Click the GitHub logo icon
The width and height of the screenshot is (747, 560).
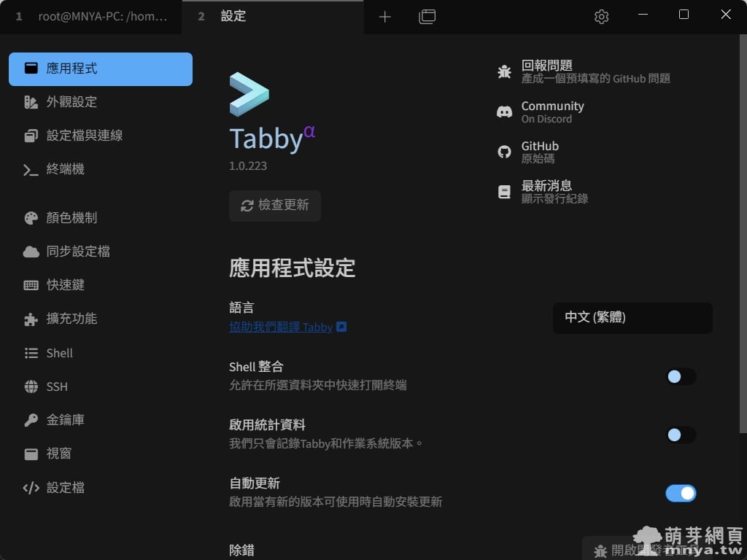(x=504, y=152)
